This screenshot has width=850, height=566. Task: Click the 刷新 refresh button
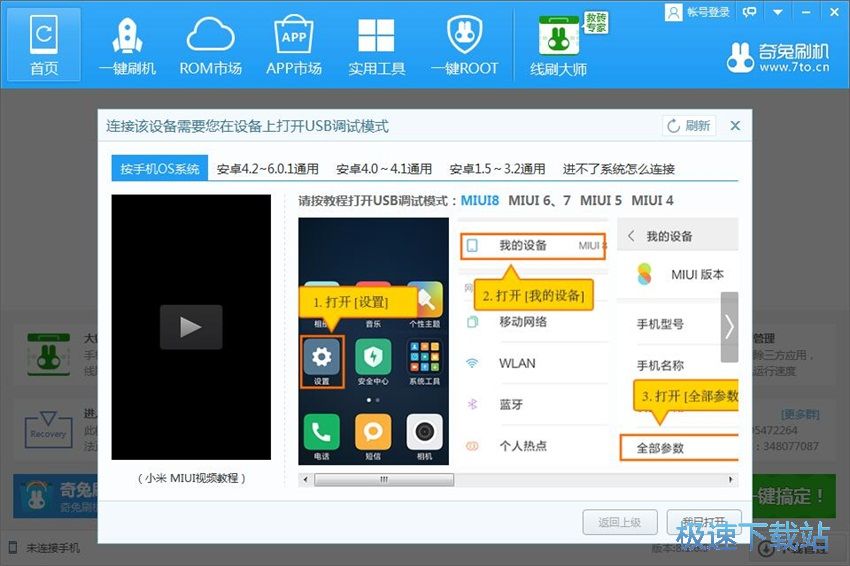tap(689, 126)
